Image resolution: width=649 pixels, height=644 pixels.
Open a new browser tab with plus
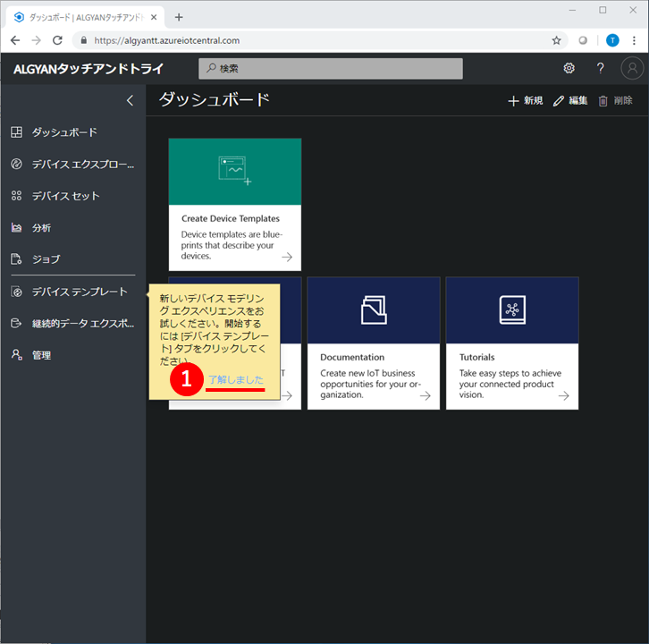179,17
